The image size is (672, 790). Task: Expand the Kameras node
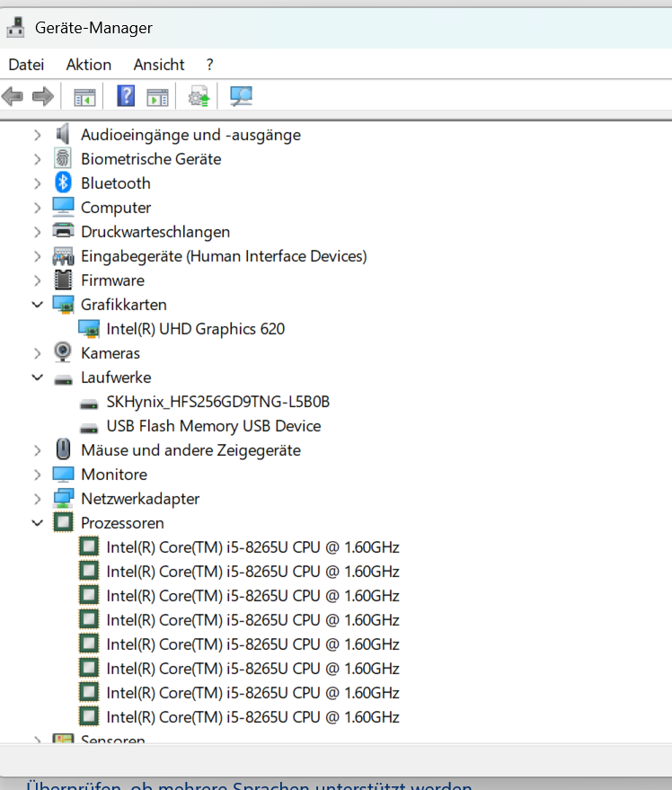tap(37, 353)
